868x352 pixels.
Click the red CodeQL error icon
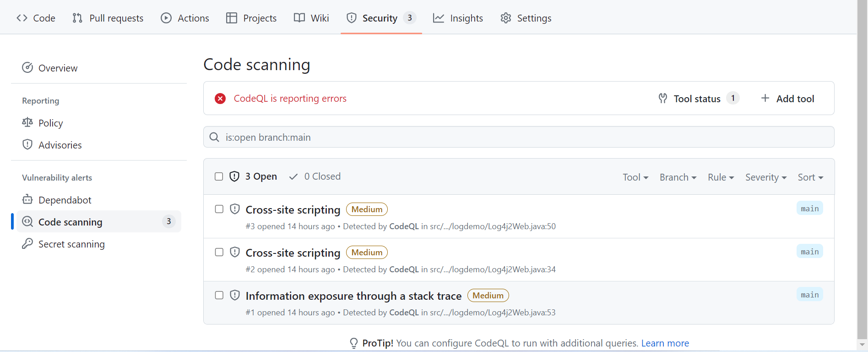pyautogui.click(x=220, y=99)
